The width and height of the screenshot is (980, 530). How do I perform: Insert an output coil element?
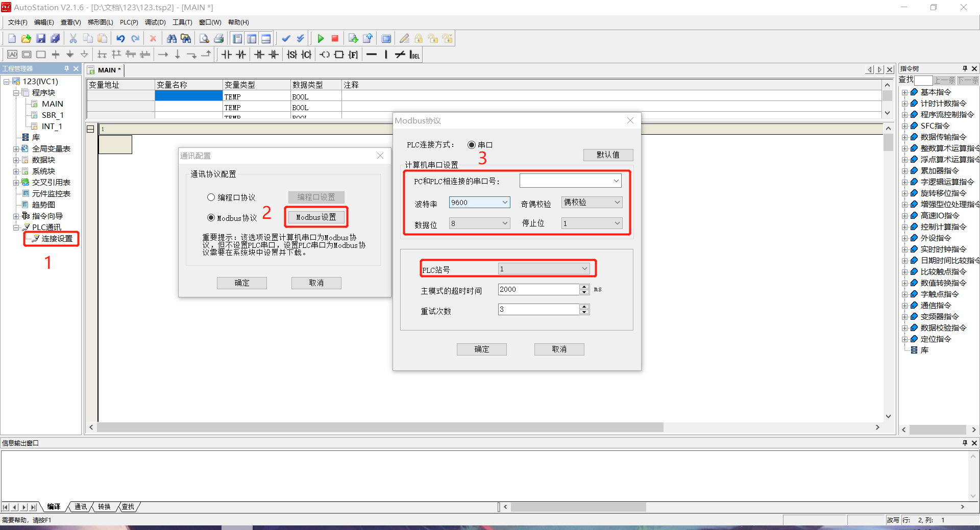coord(325,55)
